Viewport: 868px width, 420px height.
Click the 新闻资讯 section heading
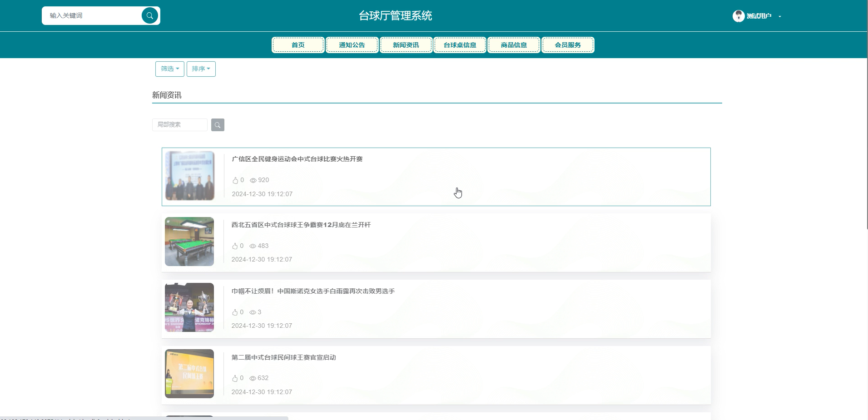[x=167, y=95]
